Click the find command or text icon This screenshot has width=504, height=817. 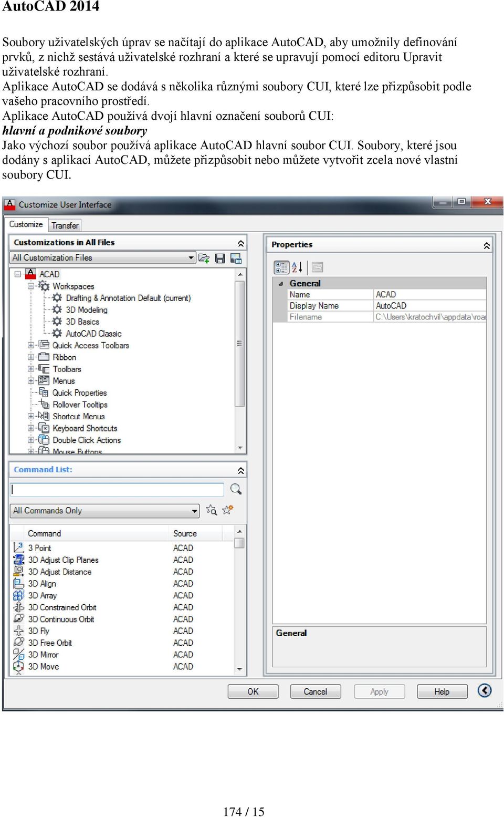click(212, 510)
